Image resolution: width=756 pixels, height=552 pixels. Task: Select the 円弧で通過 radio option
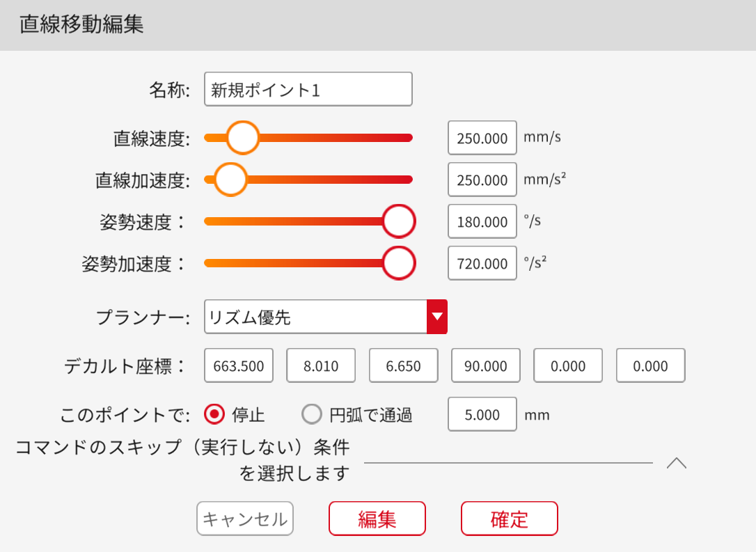pyautogui.click(x=311, y=415)
